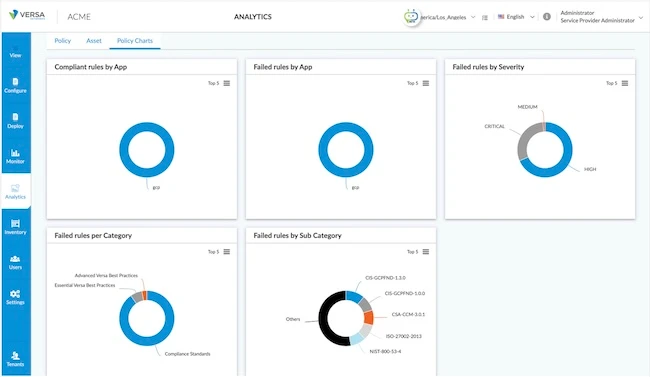This screenshot has height=377, width=650.
Task: Click the NIST-800-53-4 chart label
Action: 385,352
